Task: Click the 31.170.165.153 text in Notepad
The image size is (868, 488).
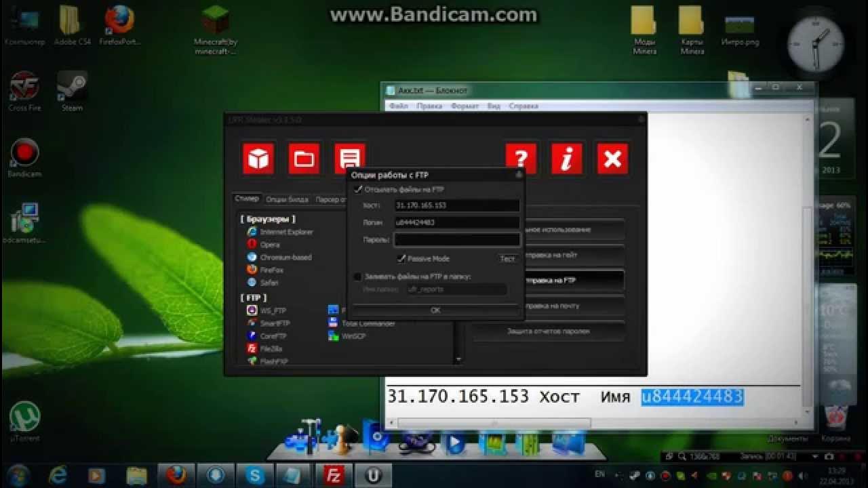Action: [x=458, y=396]
